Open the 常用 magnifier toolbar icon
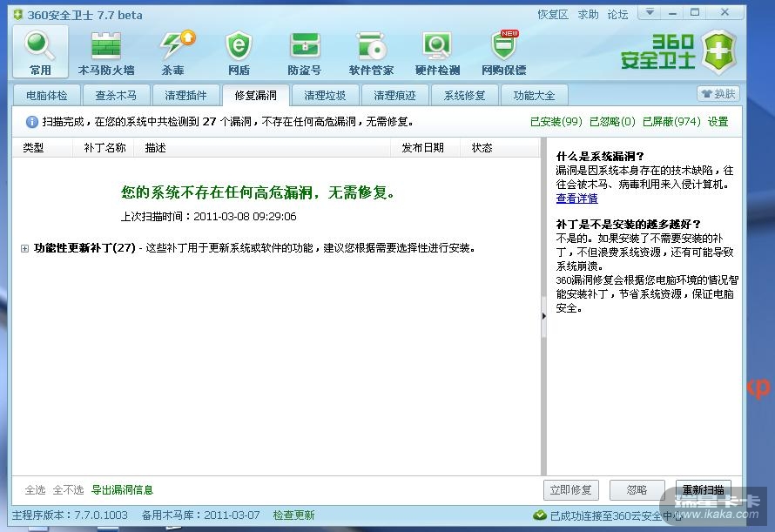Screen dimensions: 775x532 click(x=40, y=51)
